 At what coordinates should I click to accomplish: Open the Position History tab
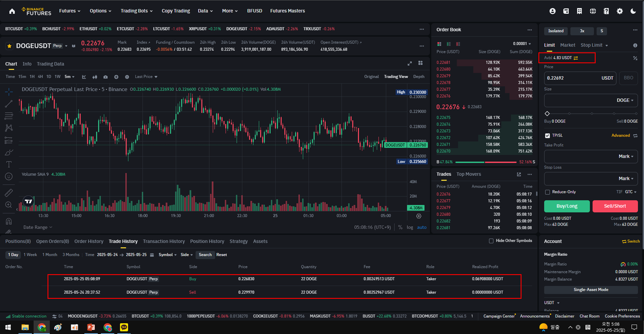207,241
